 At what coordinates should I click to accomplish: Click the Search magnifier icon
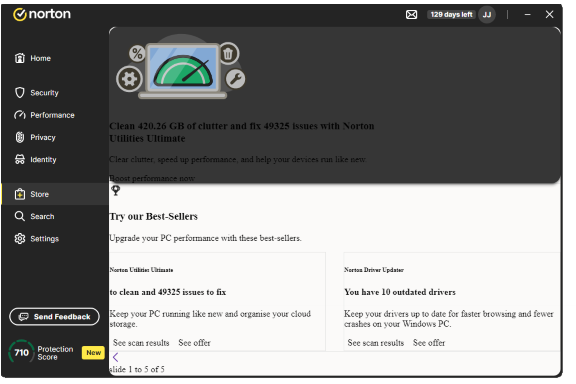click(20, 216)
